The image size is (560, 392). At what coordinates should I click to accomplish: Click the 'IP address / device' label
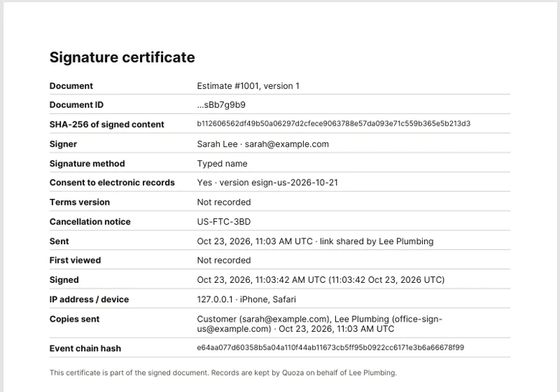click(89, 299)
